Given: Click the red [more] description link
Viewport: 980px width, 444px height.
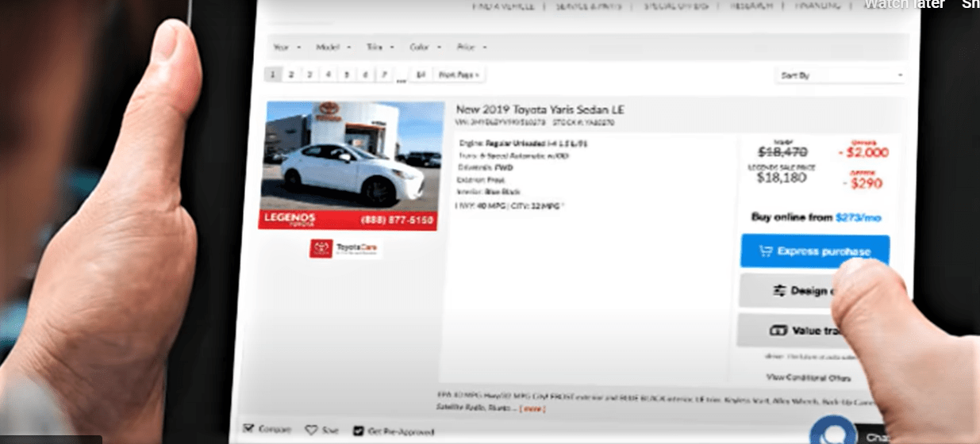Looking at the screenshot, I should (x=532, y=409).
